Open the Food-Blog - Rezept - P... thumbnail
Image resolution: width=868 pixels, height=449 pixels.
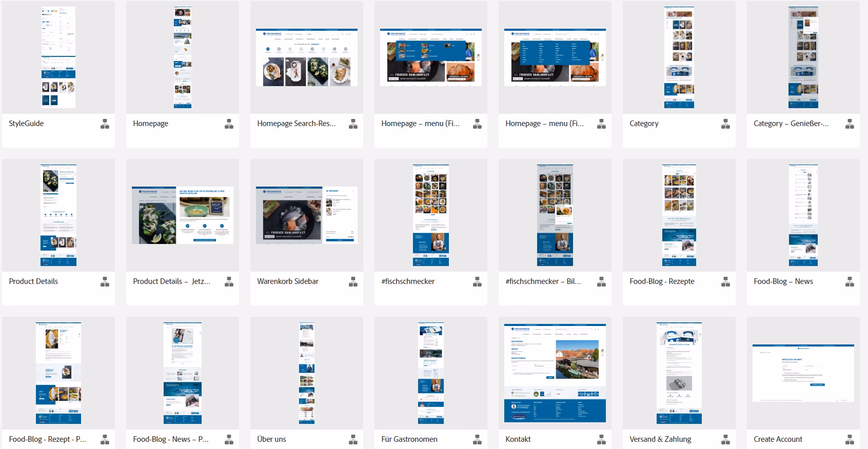click(58, 373)
